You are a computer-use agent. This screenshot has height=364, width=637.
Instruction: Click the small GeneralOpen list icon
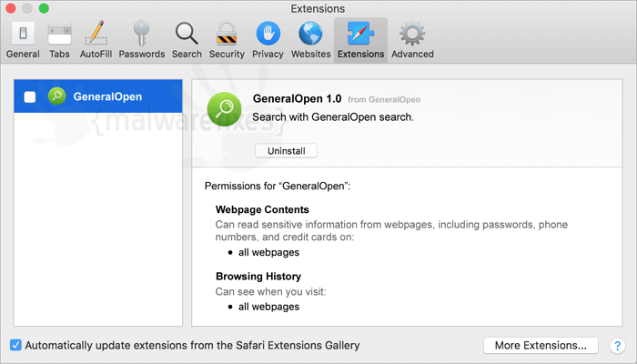56,96
